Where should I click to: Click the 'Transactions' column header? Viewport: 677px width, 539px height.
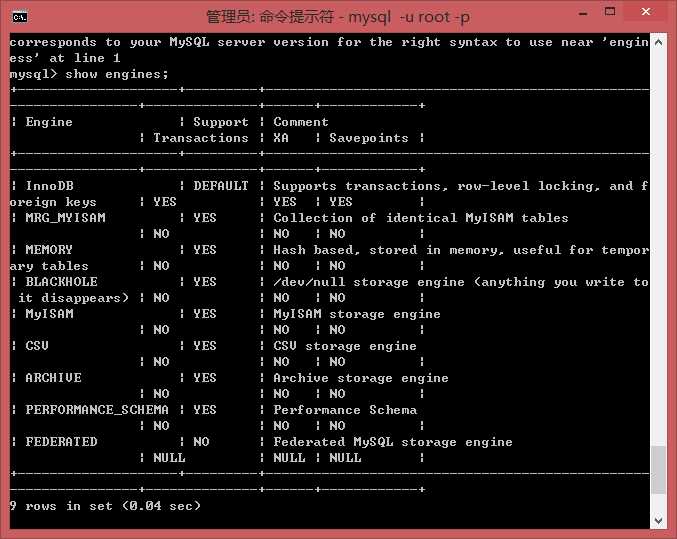(x=201, y=138)
